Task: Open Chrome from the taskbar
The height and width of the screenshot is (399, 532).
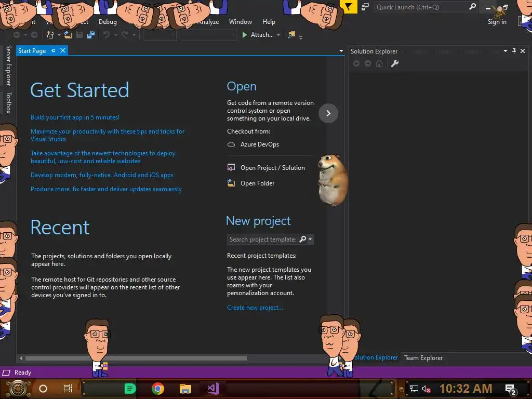Action: pos(158,389)
